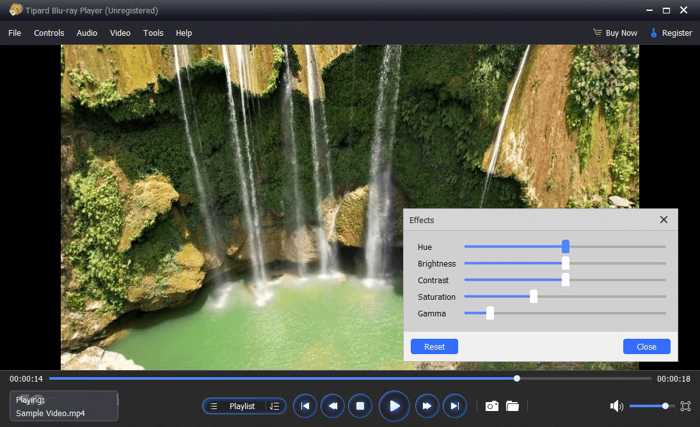Screen dimensions: 700x427
Task: Adjust the Hue slider handle
Action: (566, 246)
